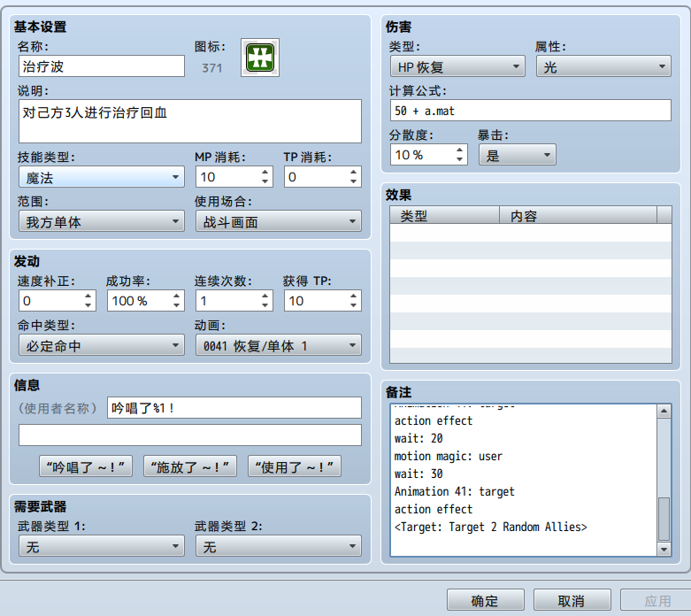Screen dimensions: 691x616
Task: Insert the “使用了～！” message template
Action: (295, 466)
